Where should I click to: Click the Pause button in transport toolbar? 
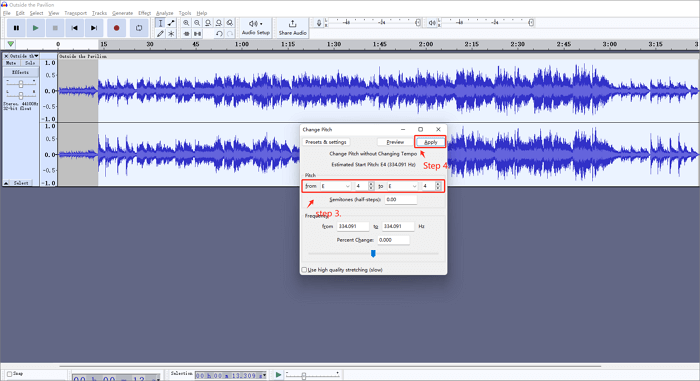pyautogui.click(x=16, y=28)
